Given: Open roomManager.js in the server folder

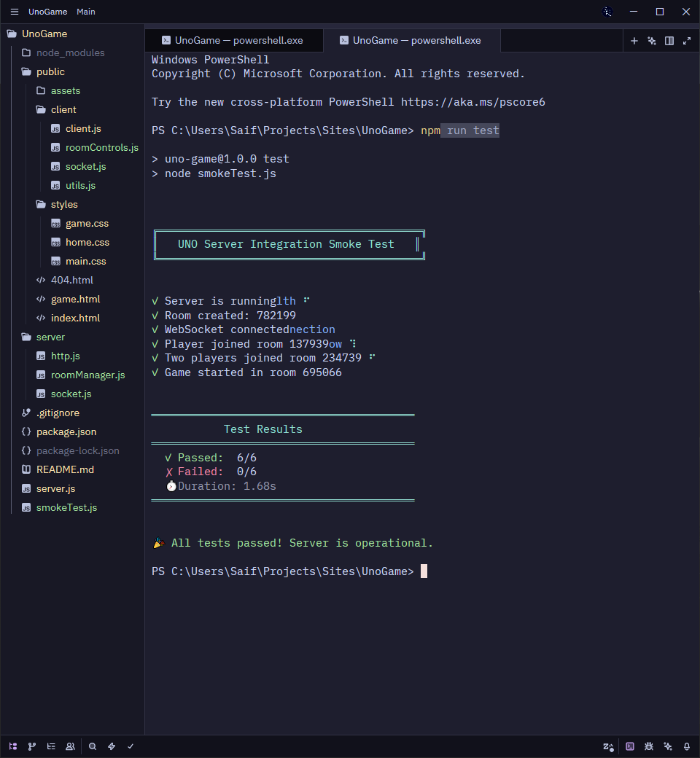Looking at the screenshot, I should click(87, 375).
